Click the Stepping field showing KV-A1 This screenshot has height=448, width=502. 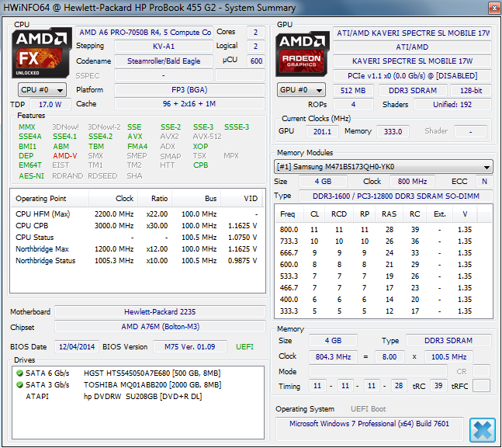coord(164,47)
